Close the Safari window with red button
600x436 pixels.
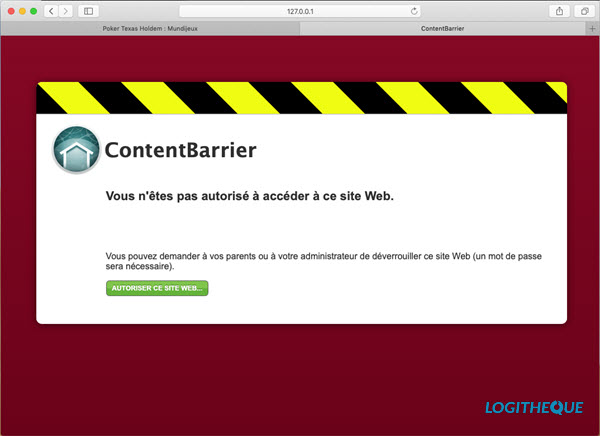pyautogui.click(x=11, y=11)
